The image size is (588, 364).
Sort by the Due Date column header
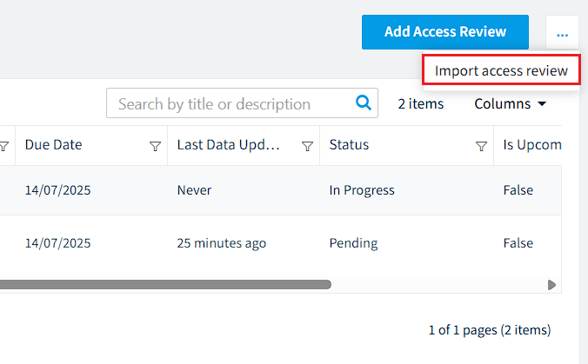tap(53, 144)
